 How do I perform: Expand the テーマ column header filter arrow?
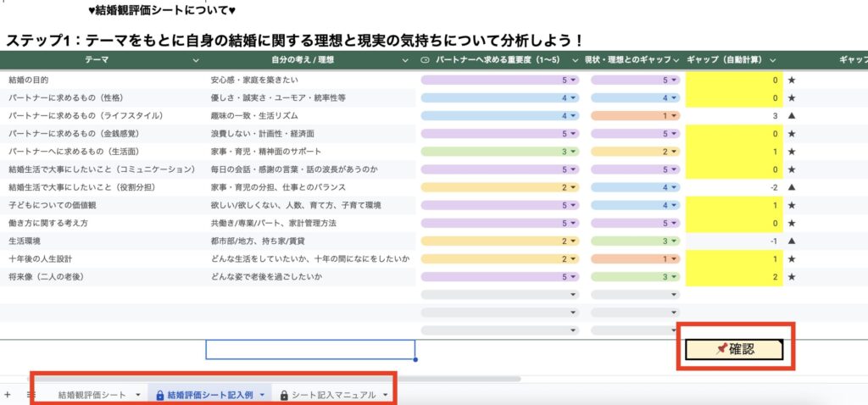coord(196,60)
